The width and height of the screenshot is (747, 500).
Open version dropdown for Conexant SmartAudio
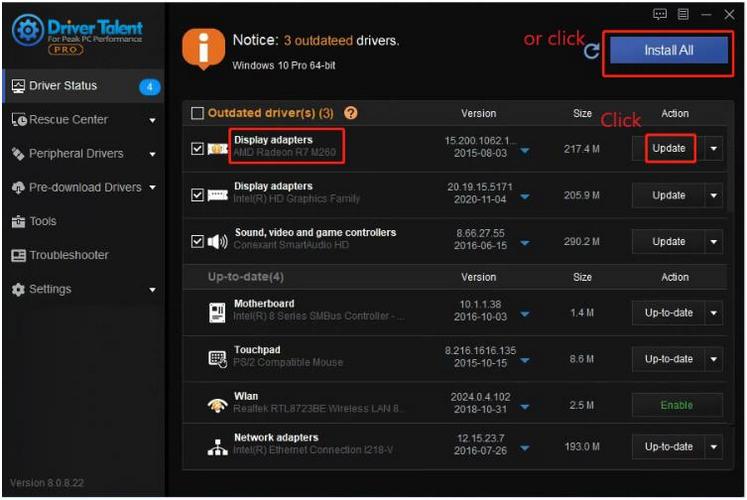pyautogui.click(x=525, y=243)
